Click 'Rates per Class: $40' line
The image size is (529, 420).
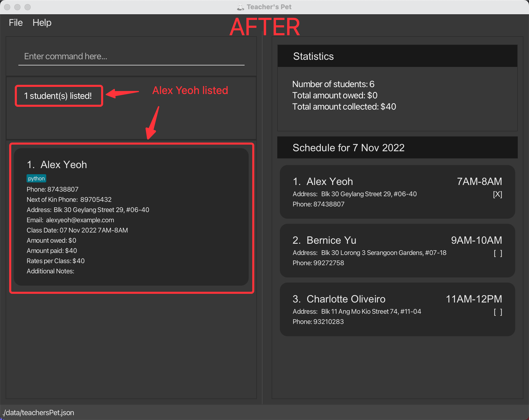[56, 261]
